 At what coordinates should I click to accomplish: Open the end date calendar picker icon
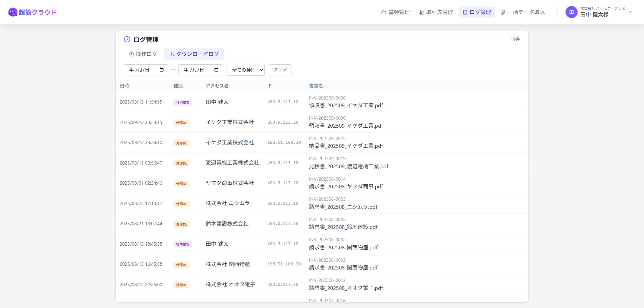pyautogui.click(x=216, y=70)
